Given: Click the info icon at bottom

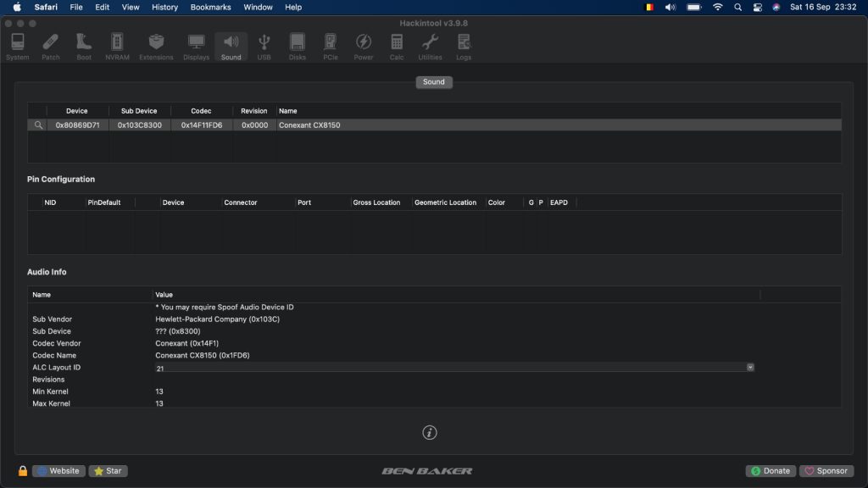Looking at the screenshot, I should (x=430, y=433).
